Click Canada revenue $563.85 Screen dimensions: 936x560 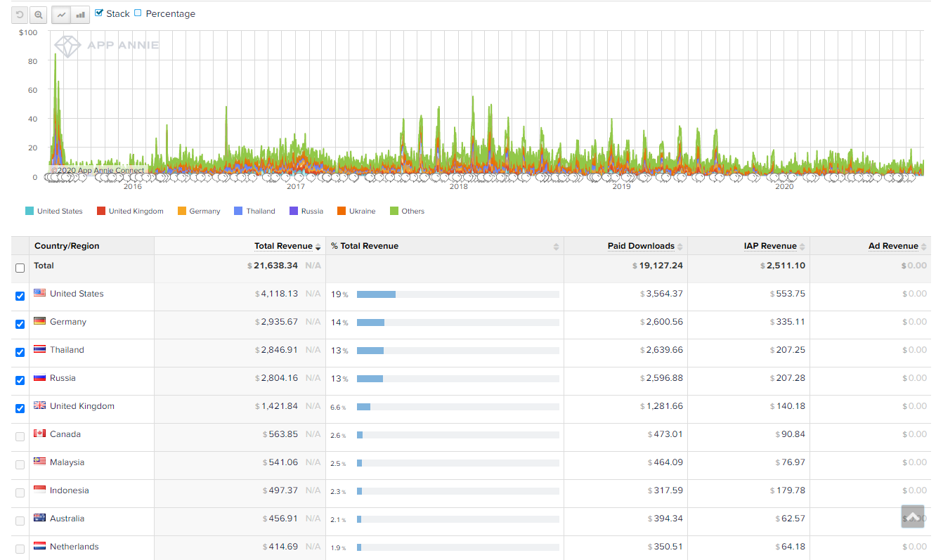280,434
